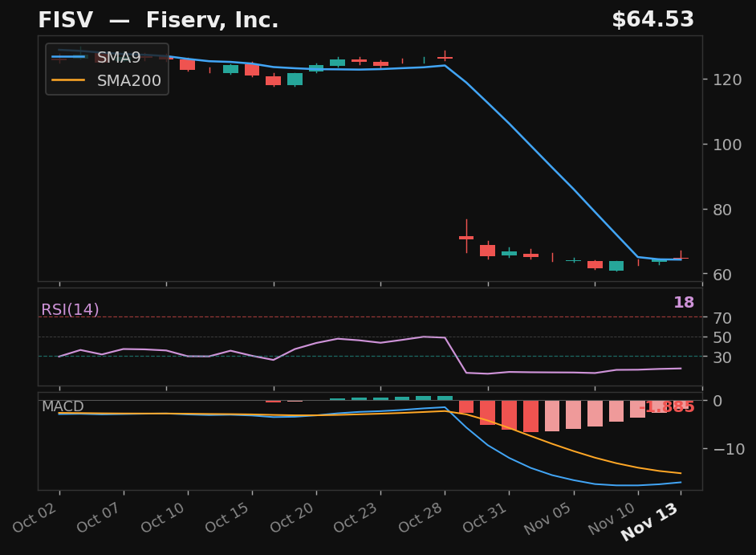756x555 pixels.
Task: Click the RSI 70 axis label
Action: click(x=722, y=318)
